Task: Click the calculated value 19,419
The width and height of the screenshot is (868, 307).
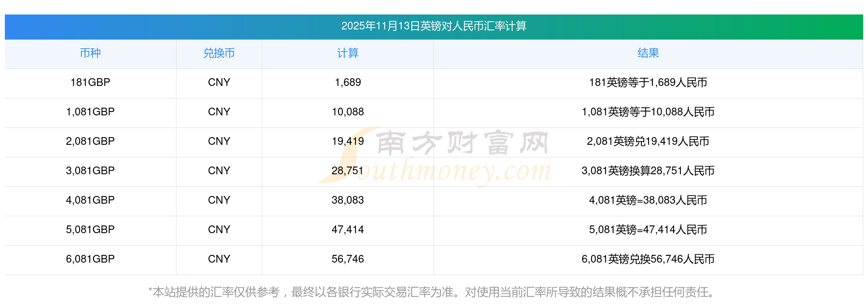Action: click(x=348, y=141)
